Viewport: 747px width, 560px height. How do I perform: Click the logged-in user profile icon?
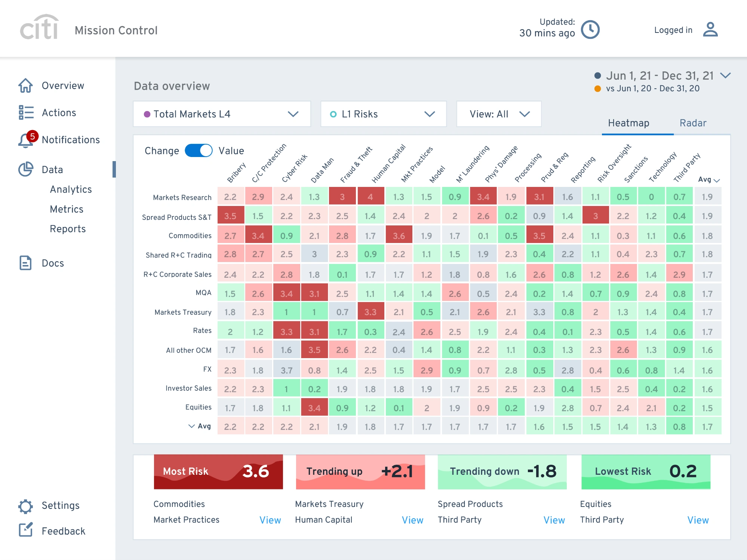(x=710, y=30)
